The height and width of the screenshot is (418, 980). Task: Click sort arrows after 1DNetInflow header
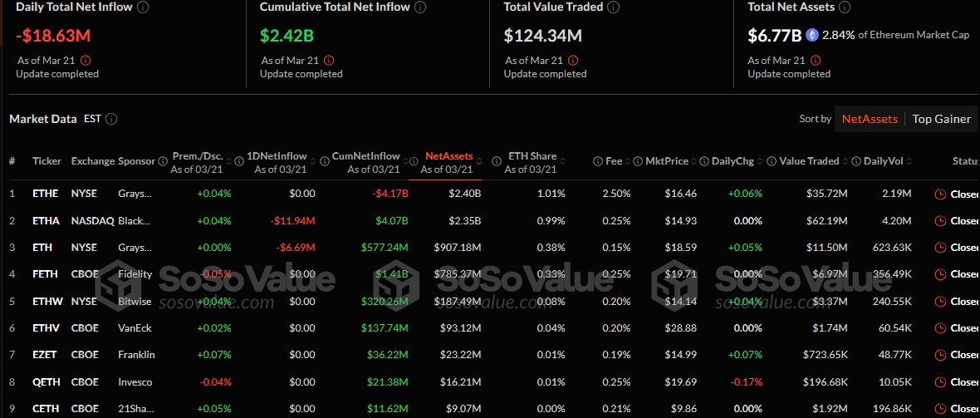tap(314, 163)
